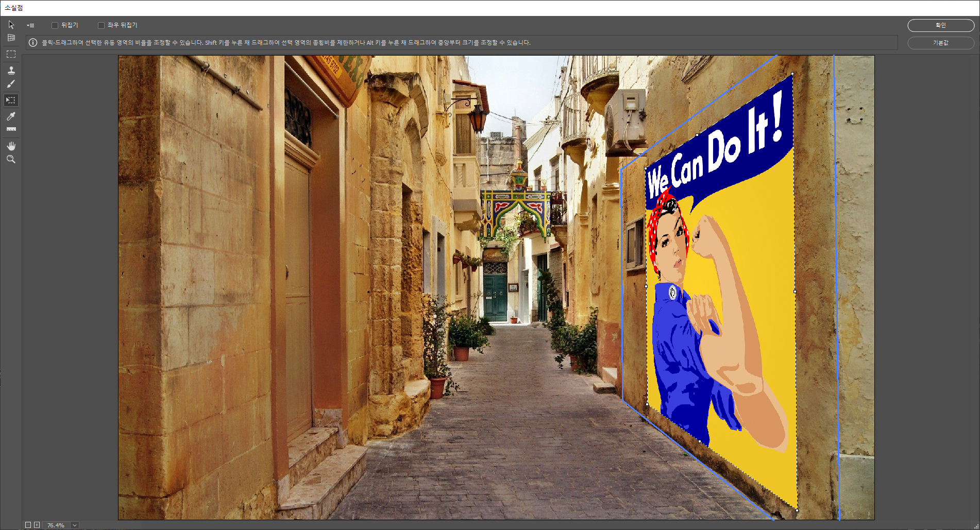Viewport: 980px width, 530px height.
Task: Click the info icon in hint bar
Action: (33, 43)
